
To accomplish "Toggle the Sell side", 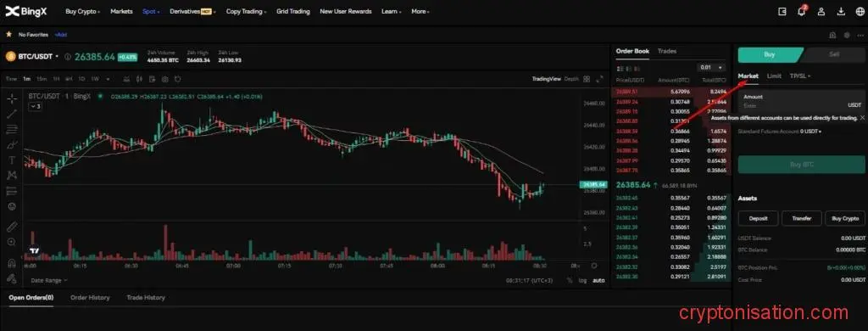I will point(834,54).
